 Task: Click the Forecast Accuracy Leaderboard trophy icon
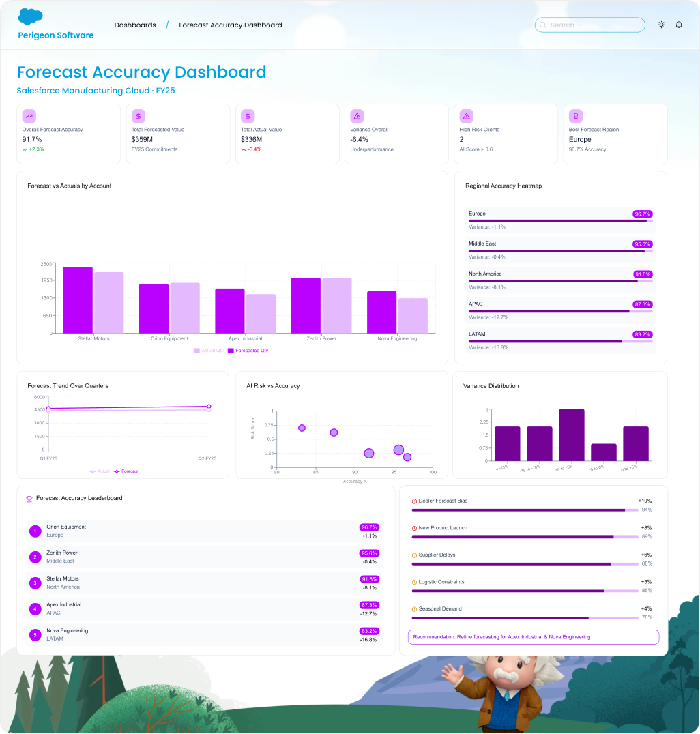pos(29,499)
